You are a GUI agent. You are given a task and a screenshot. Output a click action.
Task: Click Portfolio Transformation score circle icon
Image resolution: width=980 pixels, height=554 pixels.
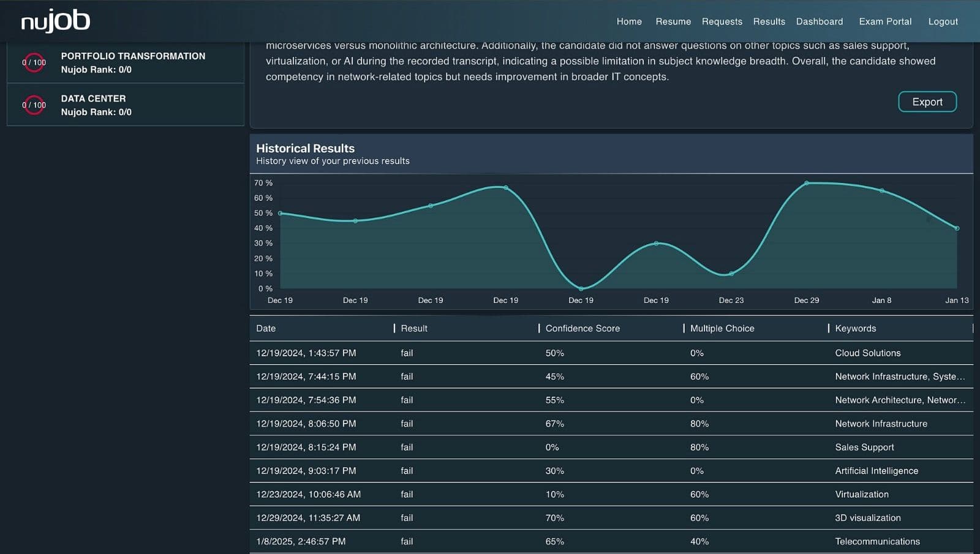[34, 62]
